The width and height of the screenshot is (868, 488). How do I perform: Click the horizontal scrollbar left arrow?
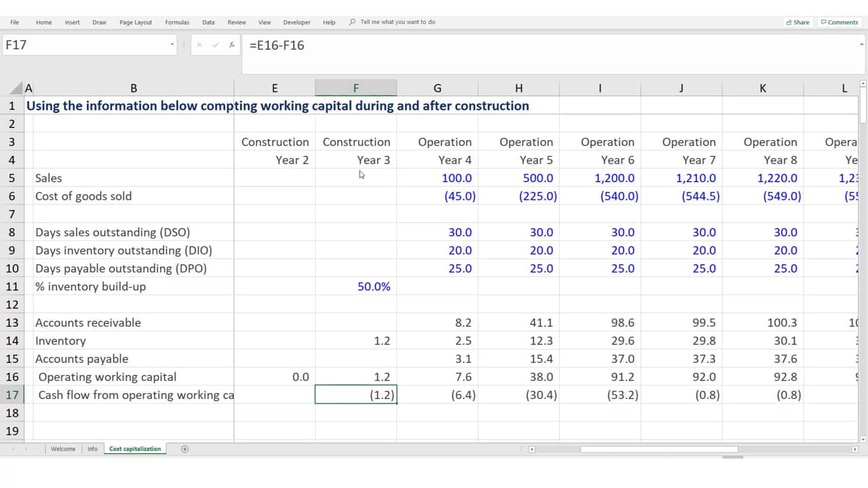(531, 449)
